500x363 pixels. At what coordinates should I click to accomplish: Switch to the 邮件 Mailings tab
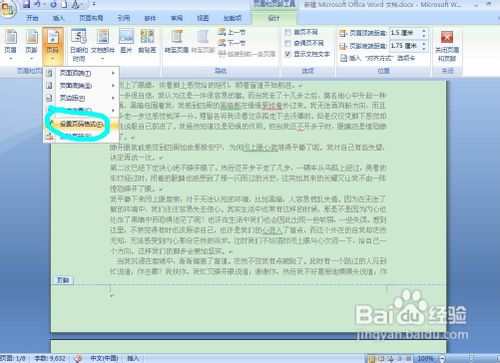coord(150,18)
